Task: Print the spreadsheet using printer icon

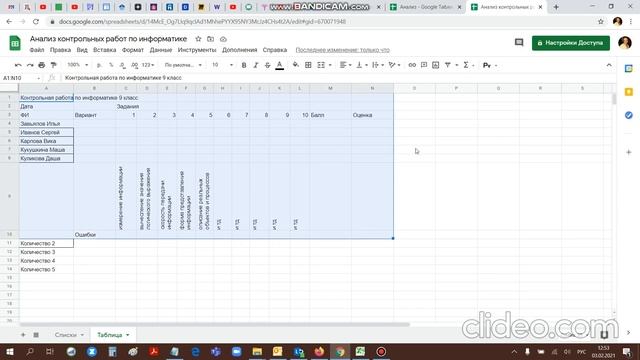Action: tap(42, 65)
